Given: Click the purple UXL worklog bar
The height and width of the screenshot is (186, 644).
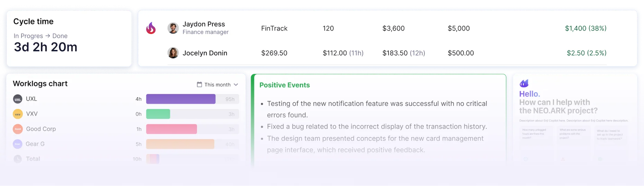Looking at the screenshot, I should coord(181,99).
